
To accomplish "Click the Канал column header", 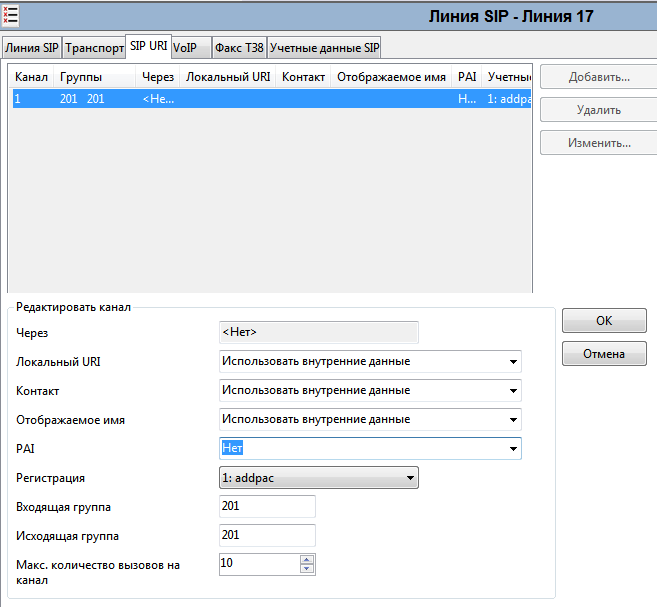I will point(31,77).
